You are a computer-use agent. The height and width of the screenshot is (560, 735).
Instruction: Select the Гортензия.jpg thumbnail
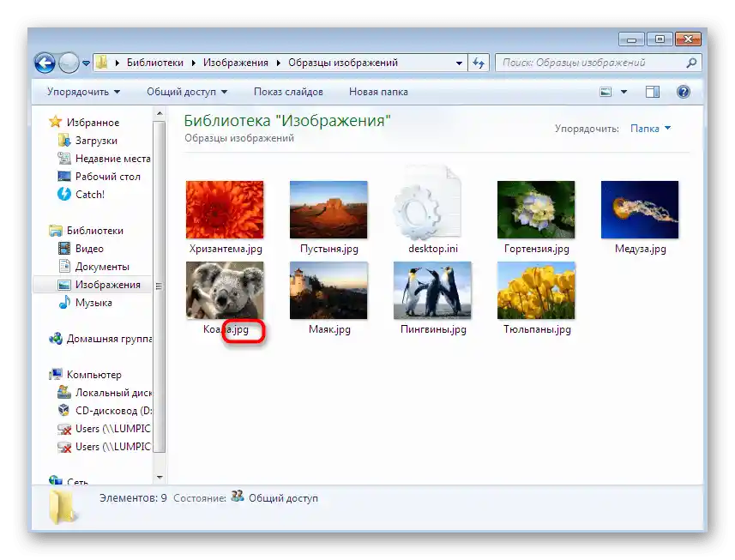pyautogui.click(x=536, y=210)
